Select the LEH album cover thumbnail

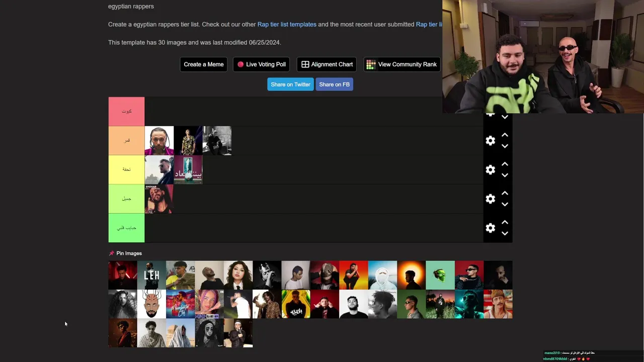coord(151,275)
